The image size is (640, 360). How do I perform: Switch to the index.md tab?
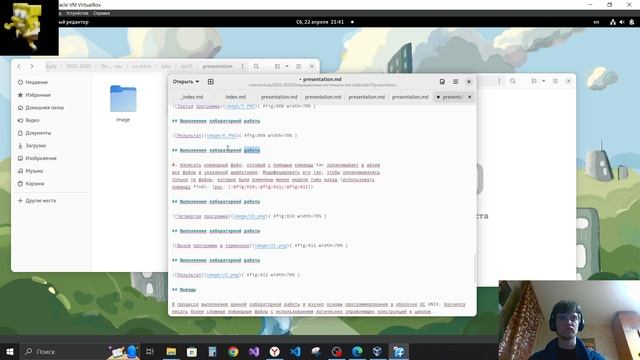[x=236, y=97]
